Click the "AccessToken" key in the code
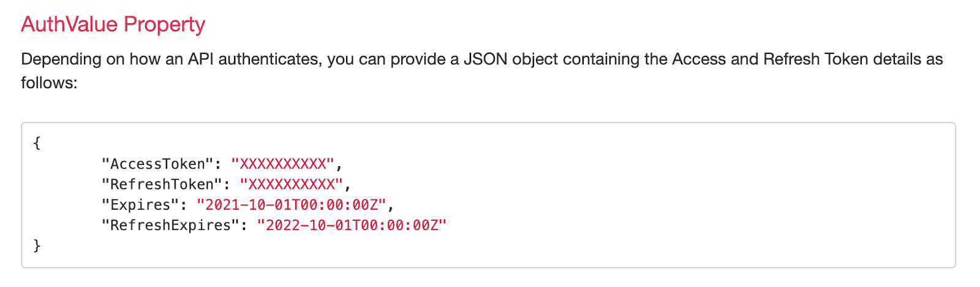The width and height of the screenshot is (980, 287). click(x=157, y=164)
